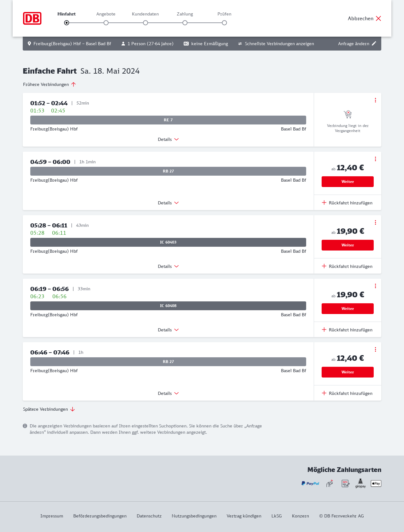This screenshot has width=404, height=532.
Task: Expand Details of IC 60408 connection
Action: click(x=168, y=330)
